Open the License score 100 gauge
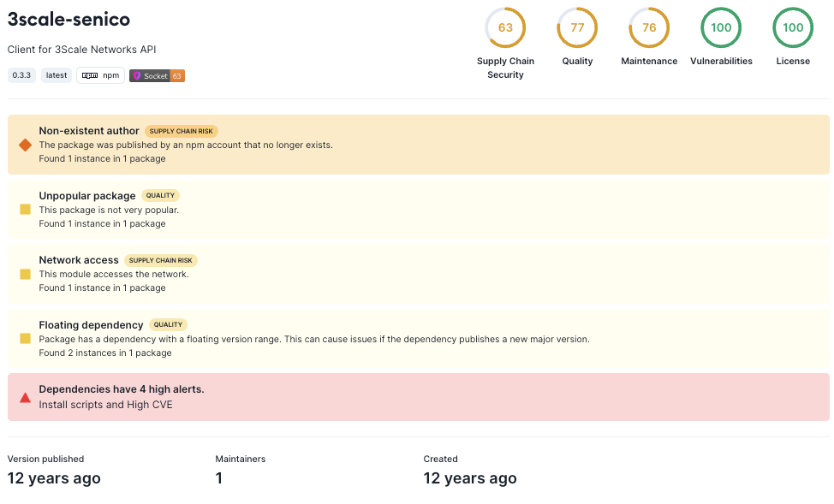Image resolution: width=834 pixels, height=504 pixels. (793, 27)
